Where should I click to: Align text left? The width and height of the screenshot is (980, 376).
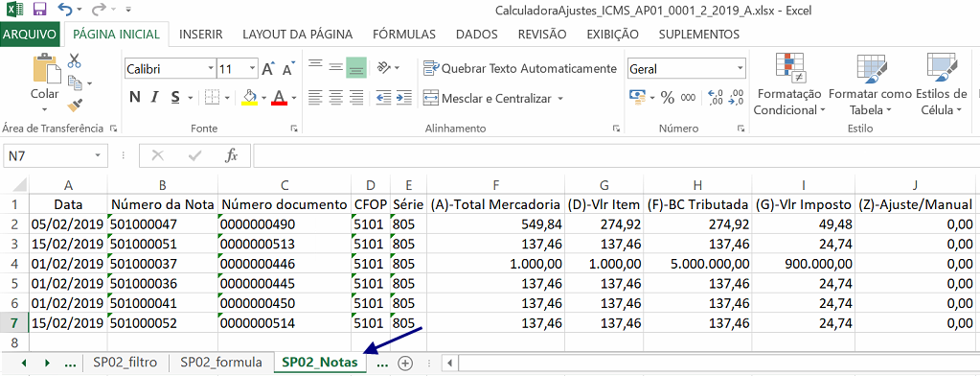coord(315,98)
